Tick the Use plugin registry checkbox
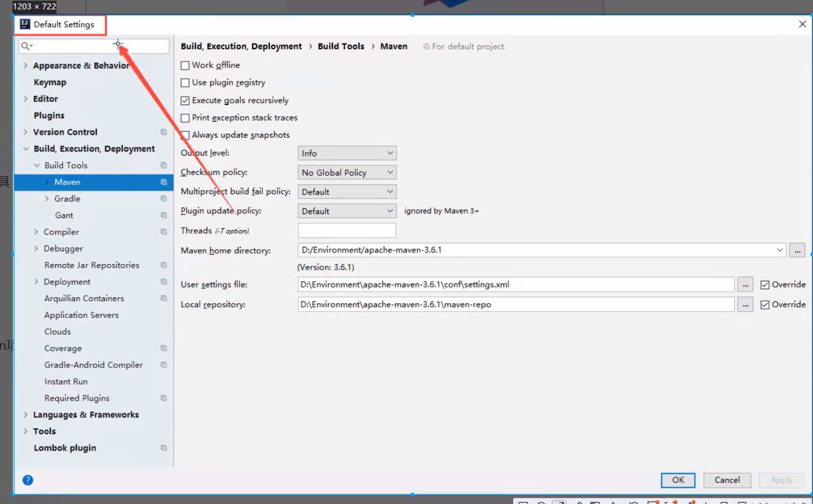Image resolution: width=813 pixels, height=504 pixels. [185, 83]
